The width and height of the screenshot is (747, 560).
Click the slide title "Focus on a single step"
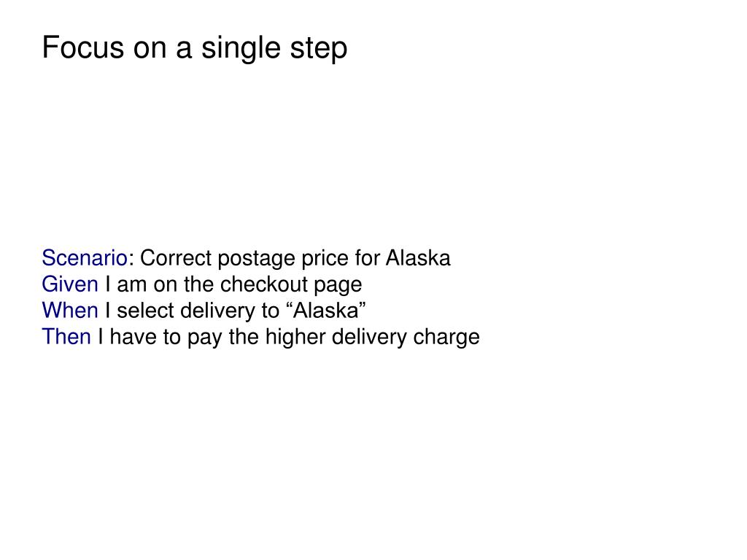click(x=194, y=48)
